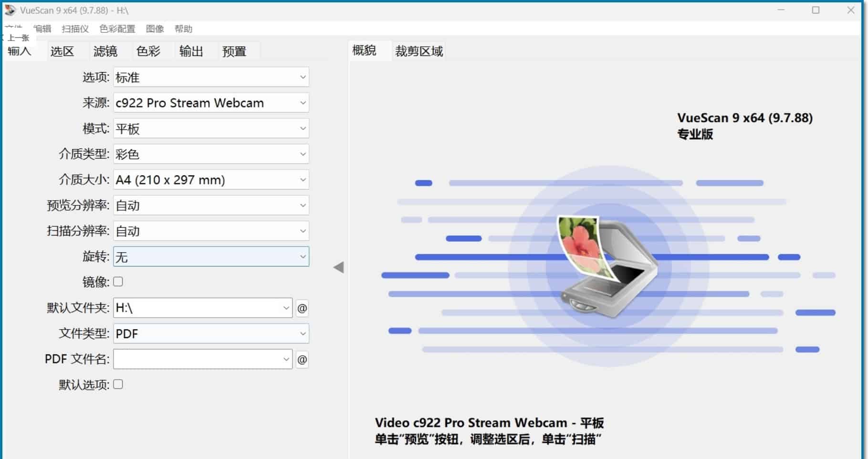Enable the 默认选项 checkbox
Screen dimensions: 868x459
[x=118, y=384]
